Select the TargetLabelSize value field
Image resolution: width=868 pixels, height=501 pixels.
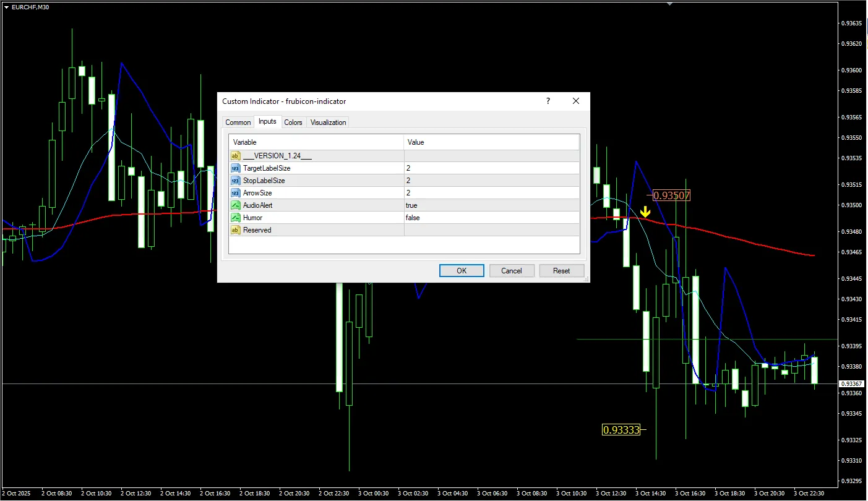point(491,168)
